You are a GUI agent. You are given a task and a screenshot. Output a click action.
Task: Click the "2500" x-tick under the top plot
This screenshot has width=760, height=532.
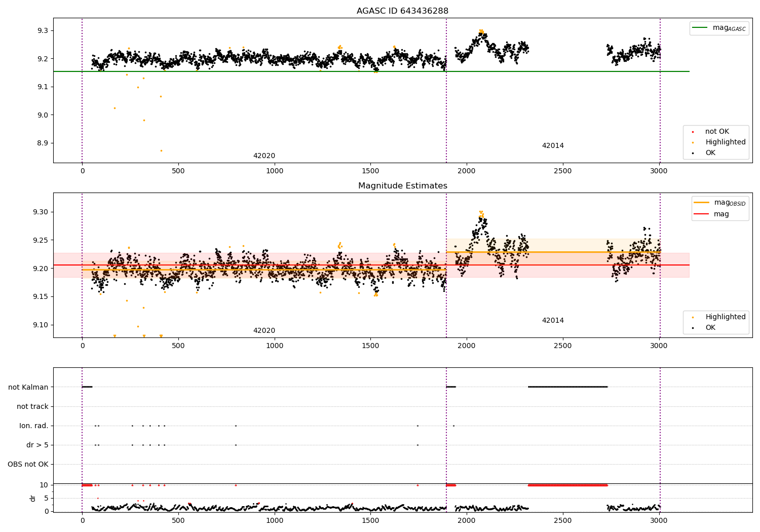[563, 171]
